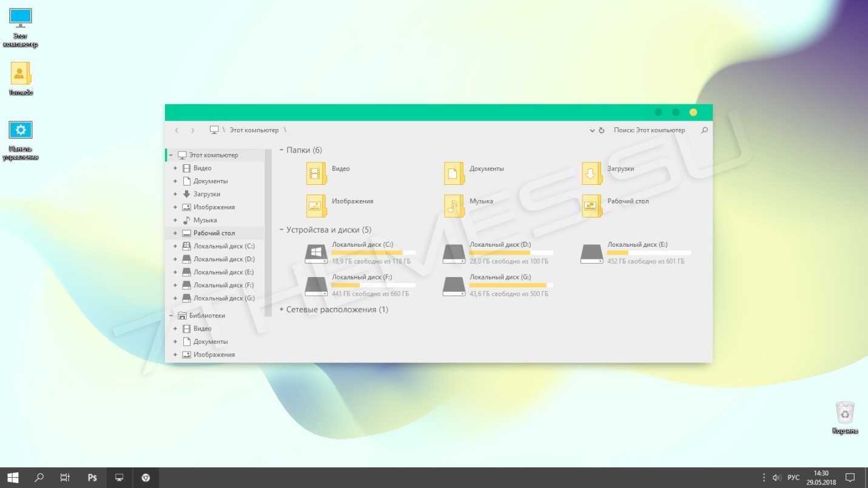Select Рабочий стол in the navigation tree
Image resolution: width=868 pixels, height=488 pixels.
[214, 233]
